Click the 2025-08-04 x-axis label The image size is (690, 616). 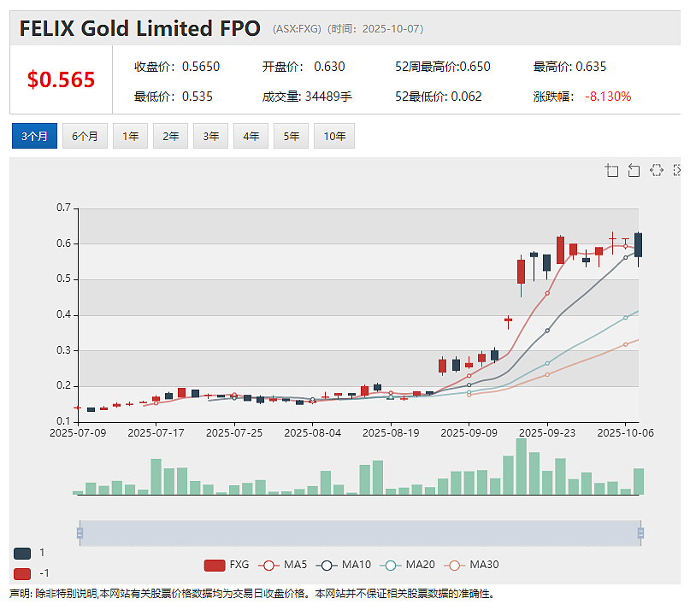pyautogui.click(x=312, y=433)
